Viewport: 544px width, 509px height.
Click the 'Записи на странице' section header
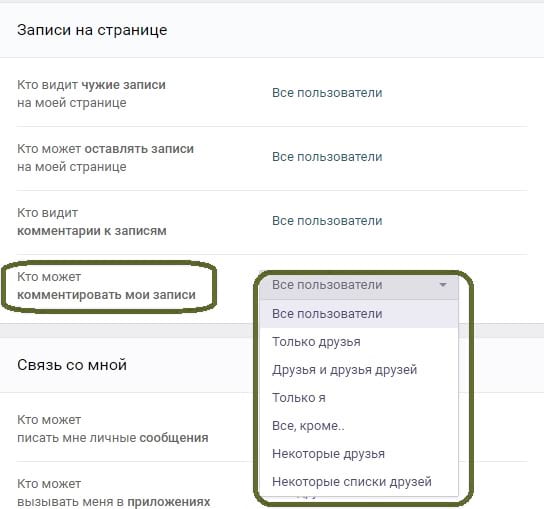click(x=92, y=30)
